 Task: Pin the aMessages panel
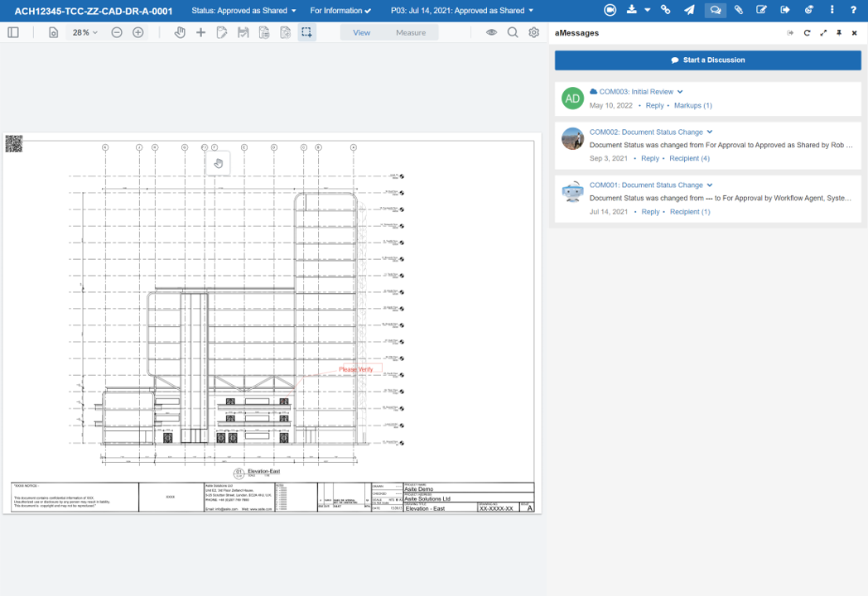click(x=839, y=32)
